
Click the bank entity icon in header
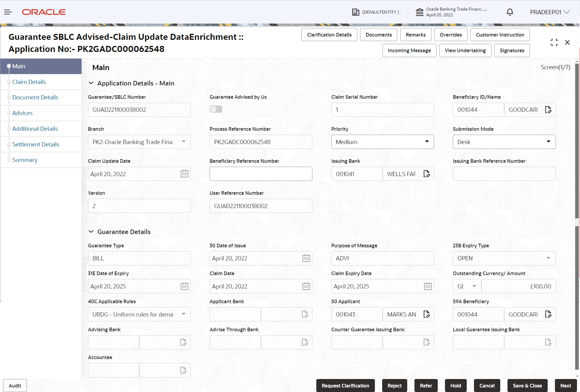coord(420,12)
